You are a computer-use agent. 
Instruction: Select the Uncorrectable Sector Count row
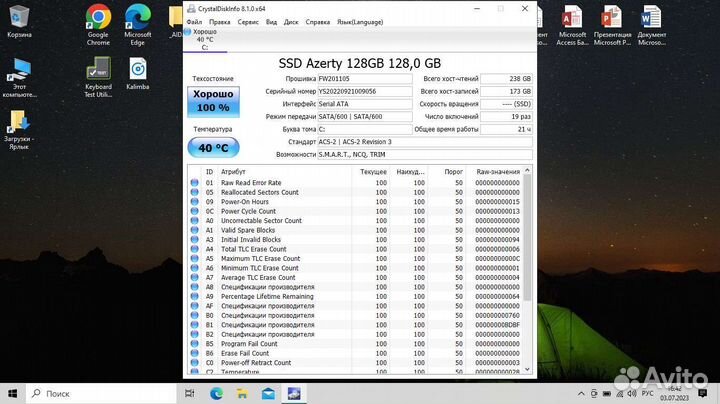tap(355, 221)
